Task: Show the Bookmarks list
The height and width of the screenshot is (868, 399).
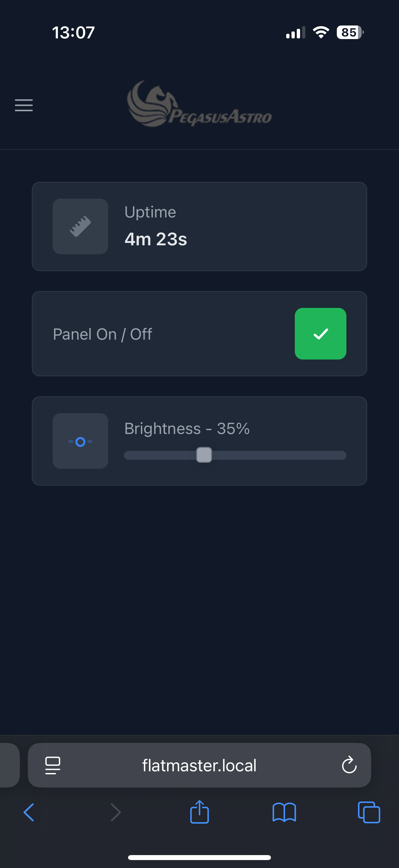Action: pos(284,812)
